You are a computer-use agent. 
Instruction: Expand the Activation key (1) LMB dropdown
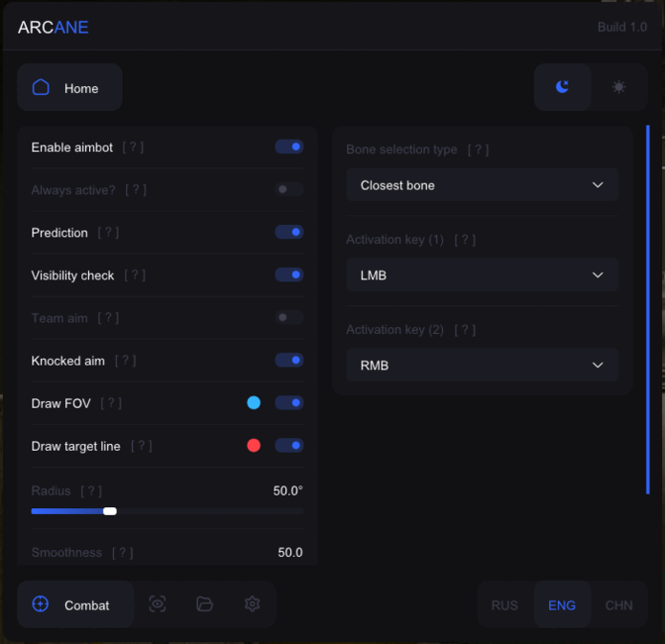482,275
